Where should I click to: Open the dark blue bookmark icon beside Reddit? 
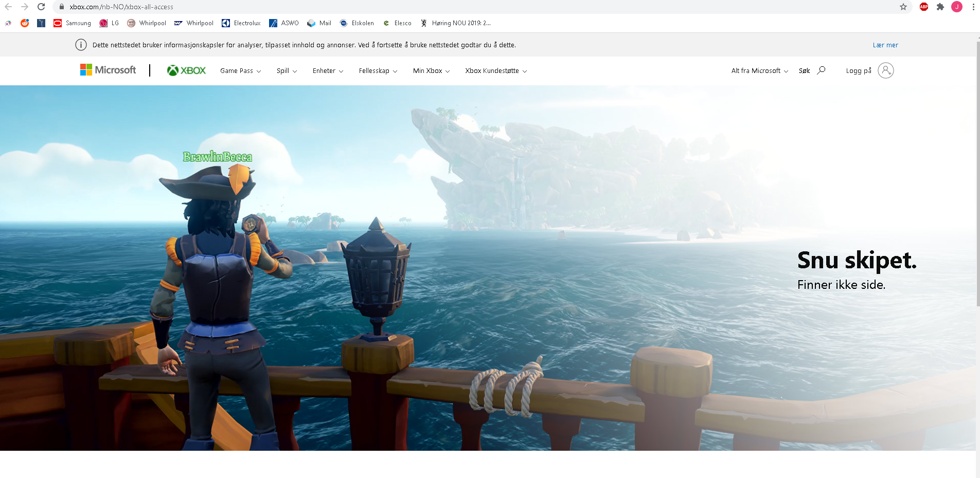click(x=41, y=23)
